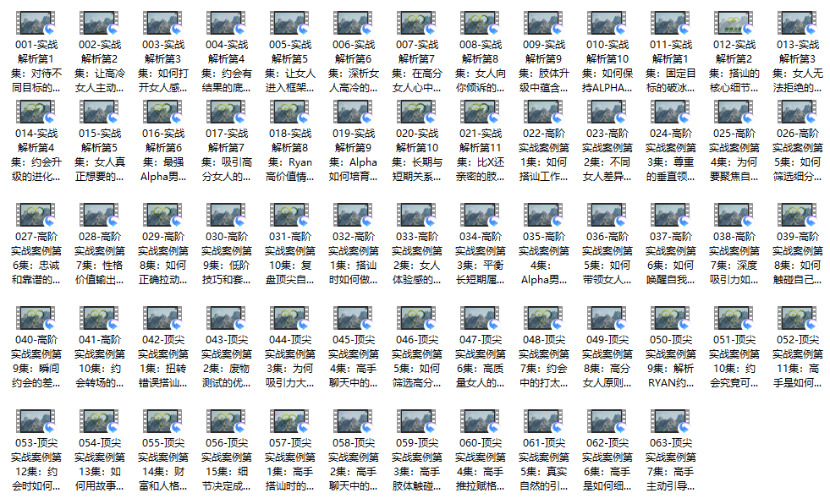The height and width of the screenshot is (504, 830).
Task: Select the 053-顶尖实战案例第12集 file icon
Action: click(36, 421)
